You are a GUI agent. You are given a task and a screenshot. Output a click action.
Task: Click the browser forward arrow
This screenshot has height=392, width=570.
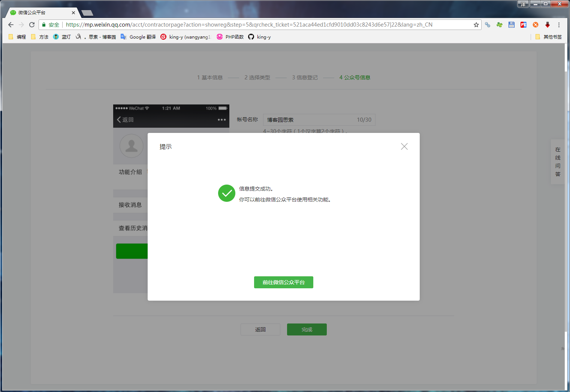click(x=21, y=25)
